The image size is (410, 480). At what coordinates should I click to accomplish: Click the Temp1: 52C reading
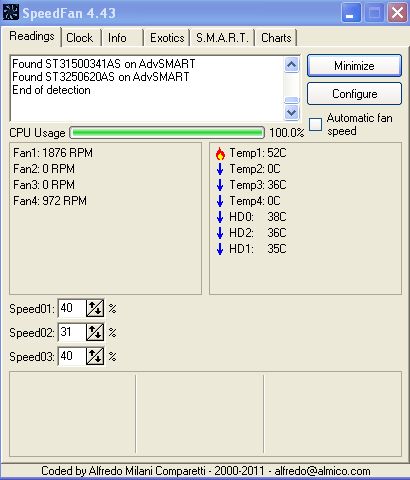click(258, 153)
